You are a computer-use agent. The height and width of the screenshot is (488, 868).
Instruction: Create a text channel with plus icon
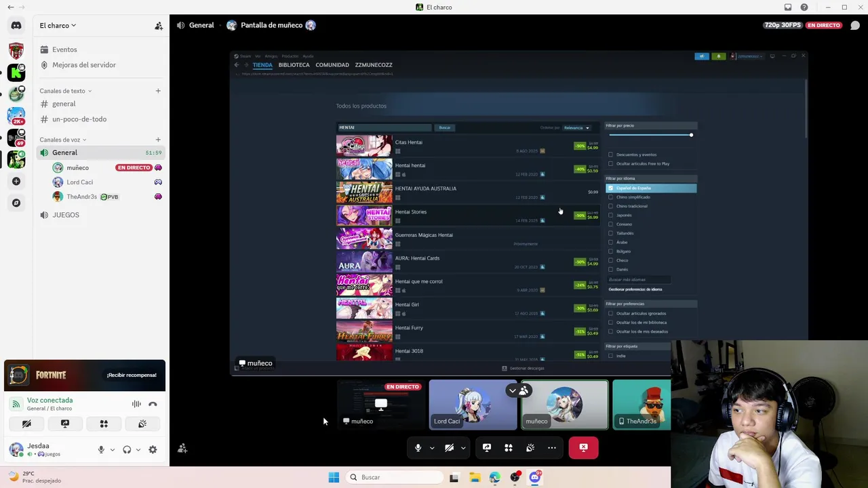click(158, 91)
